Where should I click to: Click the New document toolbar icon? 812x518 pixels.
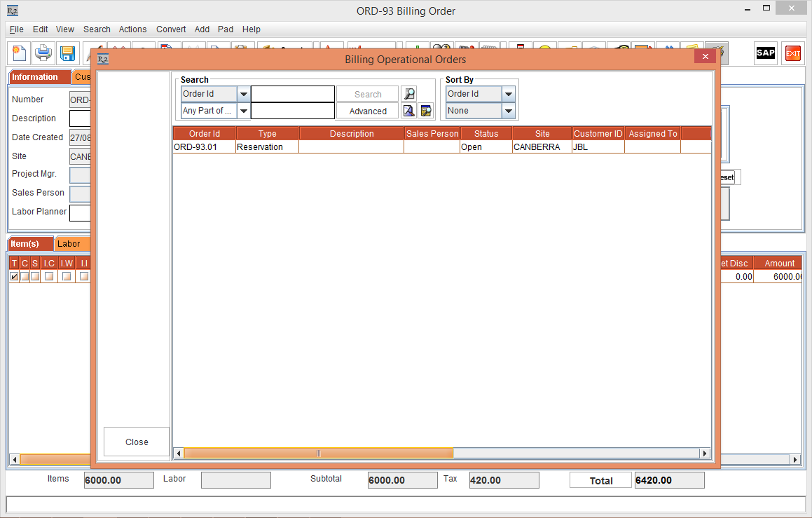[20, 53]
